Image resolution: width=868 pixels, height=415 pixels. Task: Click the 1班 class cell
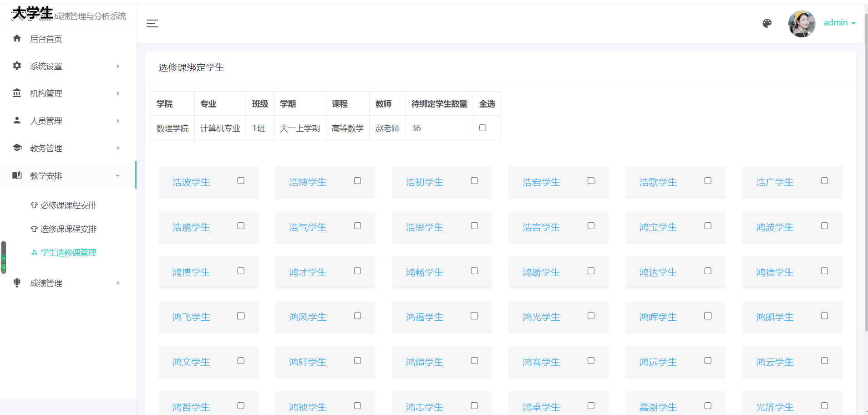point(260,128)
